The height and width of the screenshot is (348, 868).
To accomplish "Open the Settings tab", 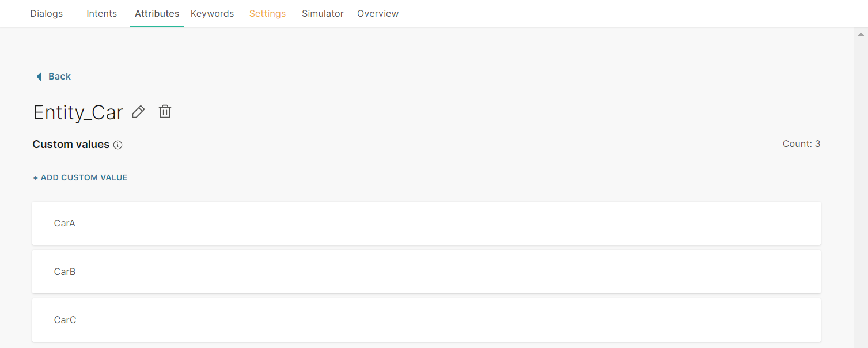I will [267, 13].
